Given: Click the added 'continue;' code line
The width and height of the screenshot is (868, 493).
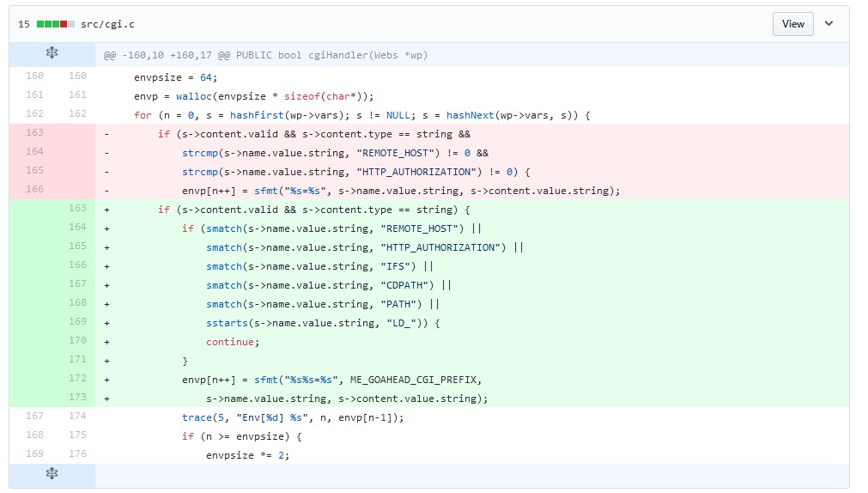Looking at the screenshot, I should pos(230,342).
